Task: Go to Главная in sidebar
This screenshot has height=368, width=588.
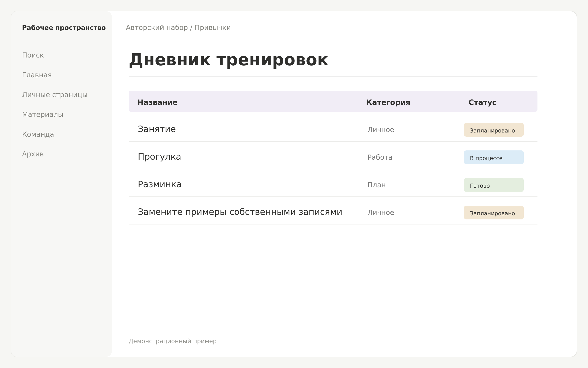Action: (37, 75)
